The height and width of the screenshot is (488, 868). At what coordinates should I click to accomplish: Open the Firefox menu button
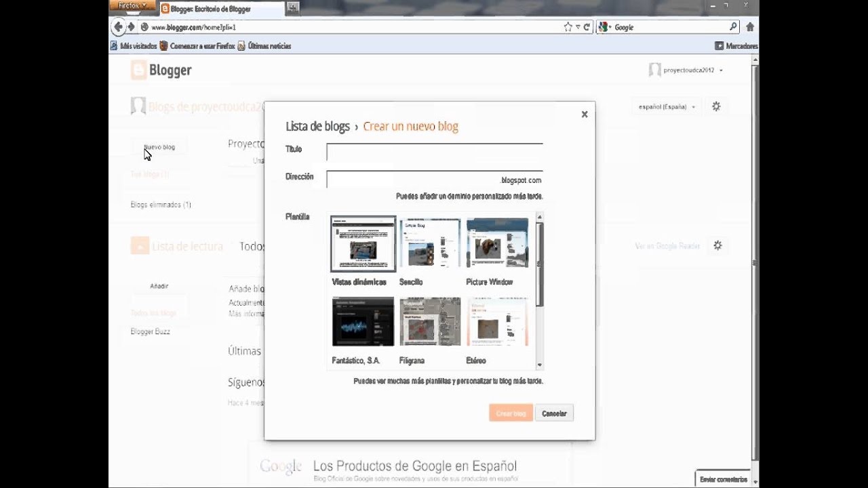pyautogui.click(x=132, y=5)
